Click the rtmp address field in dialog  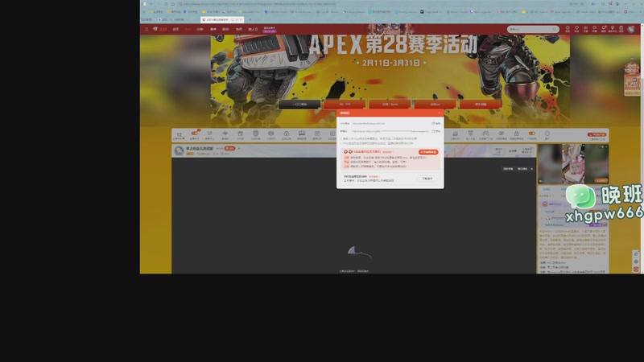click(390, 124)
